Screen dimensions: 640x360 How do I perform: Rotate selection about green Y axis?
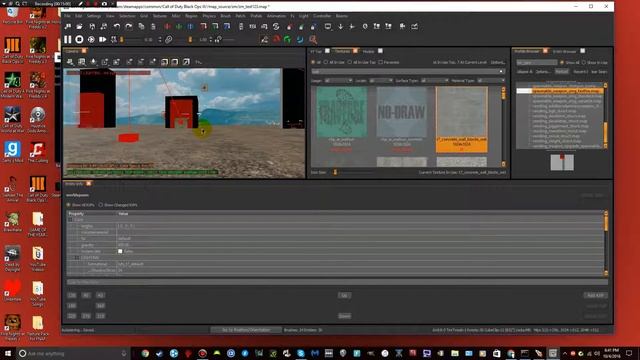click(215, 27)
